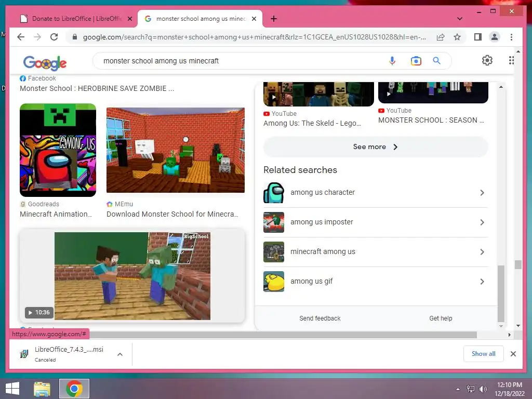This screenshot has width=532, height=399.
Task: Search by image with Google Lens icon
Action: 416,61
